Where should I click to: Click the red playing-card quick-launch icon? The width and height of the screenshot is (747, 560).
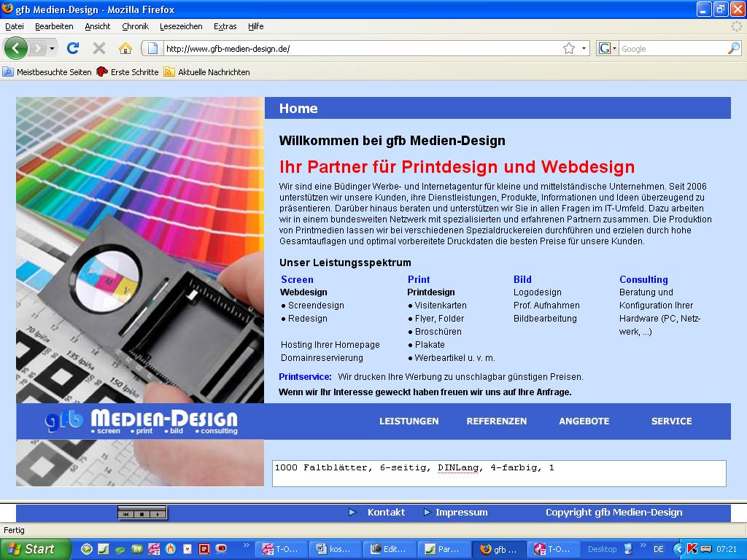point(187,549)
